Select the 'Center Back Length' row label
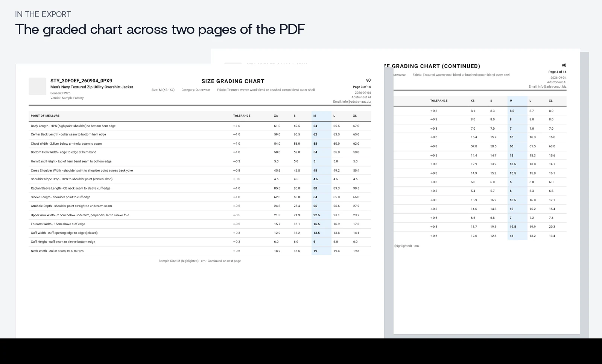Viewport: 602px width, 364px height. coord(68,134)
